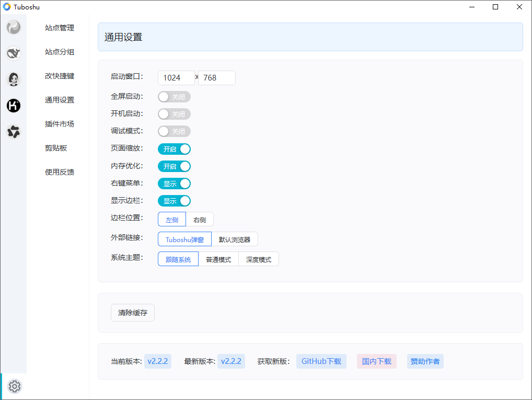Turn on 调试模式 switch
This screenshot has width=532, height=400.
coord(174,131)
